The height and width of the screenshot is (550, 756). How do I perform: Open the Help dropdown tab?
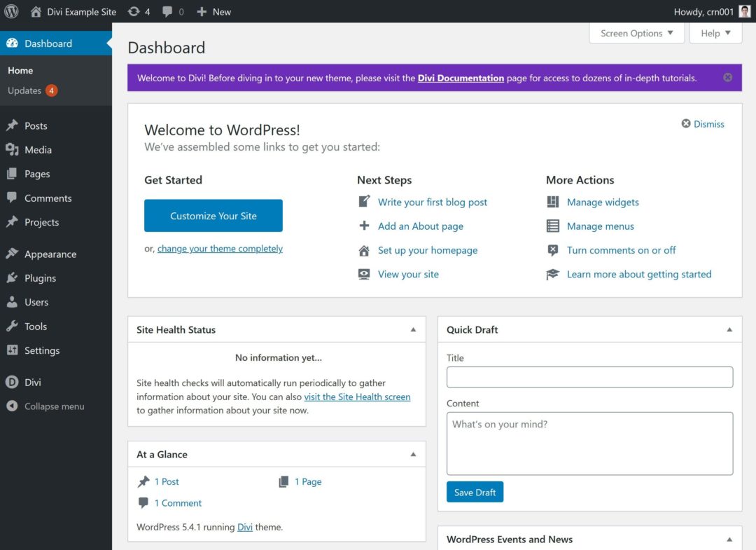(x=715, y=34)
